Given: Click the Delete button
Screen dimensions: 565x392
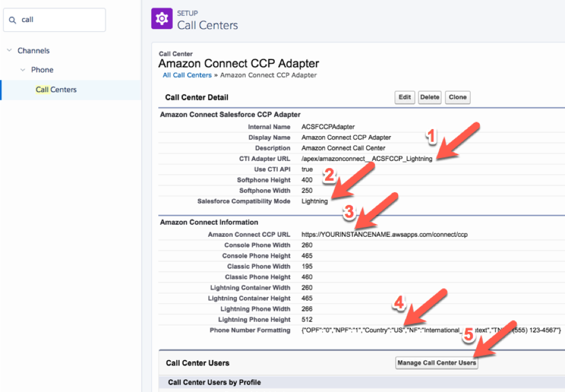Looking at the screenshot, I should [429, 97].
